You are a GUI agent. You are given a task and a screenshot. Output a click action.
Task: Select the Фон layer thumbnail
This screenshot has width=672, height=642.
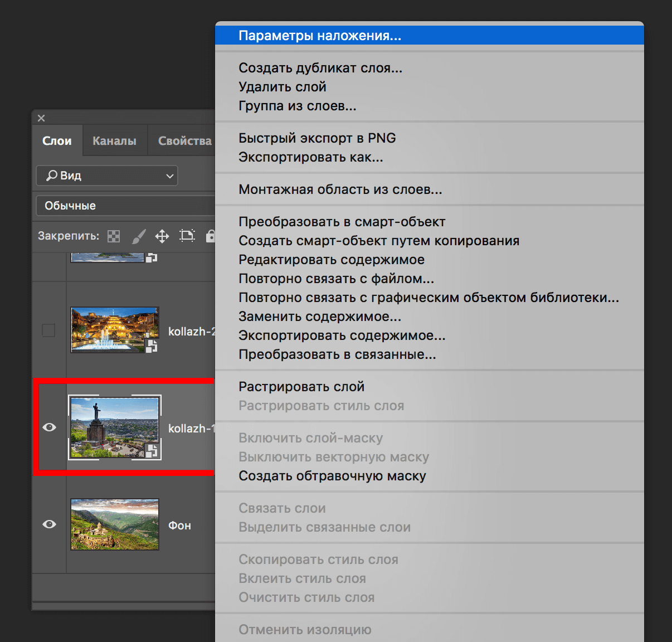click(115, 524)
